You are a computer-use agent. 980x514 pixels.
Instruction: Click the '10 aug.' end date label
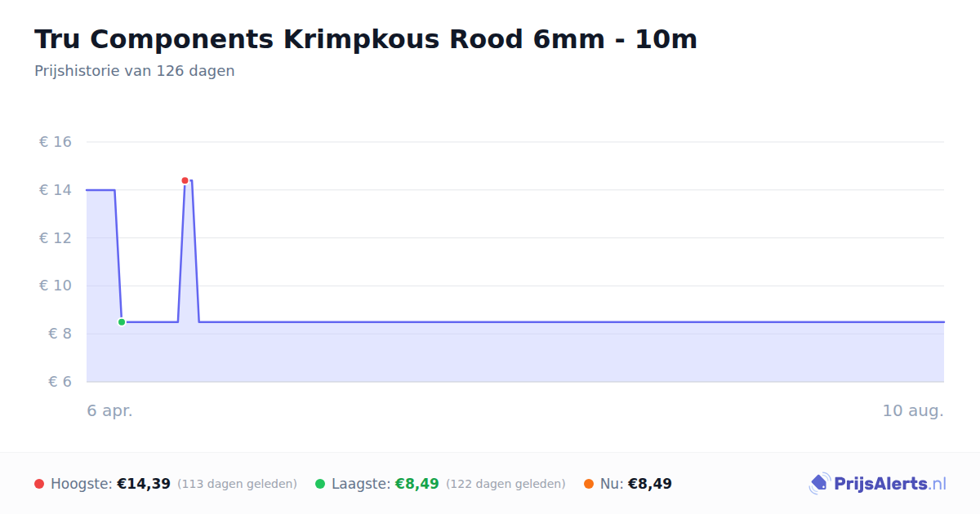[913, 410]
